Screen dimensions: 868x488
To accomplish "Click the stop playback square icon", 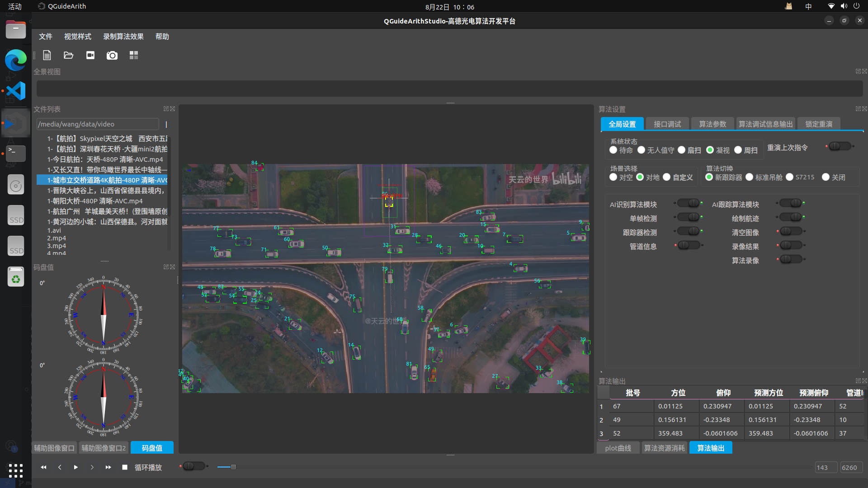I will [x=125, y=467].
